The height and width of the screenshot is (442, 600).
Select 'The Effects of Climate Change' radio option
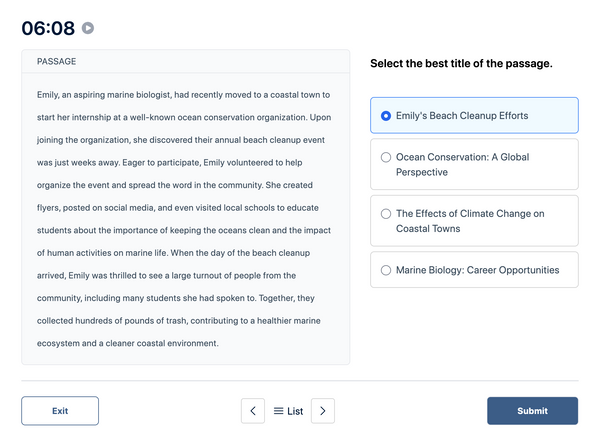[386, 214]
